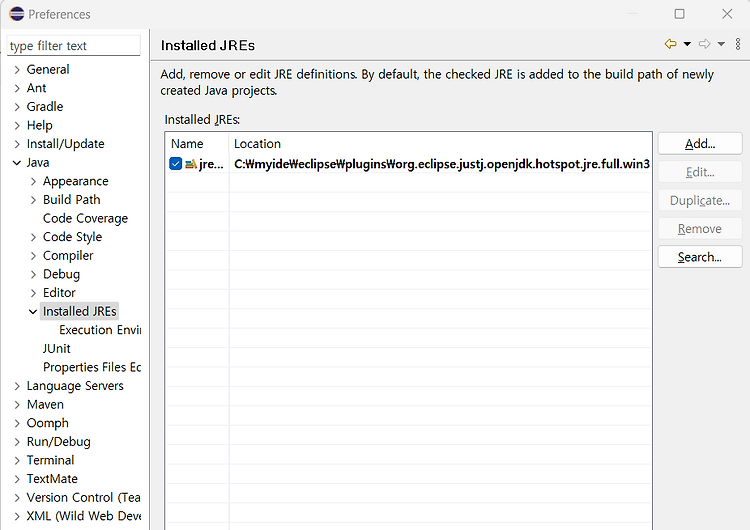Collapse the Installed JREs node
750x530 pixels.
tap(33, 312)
